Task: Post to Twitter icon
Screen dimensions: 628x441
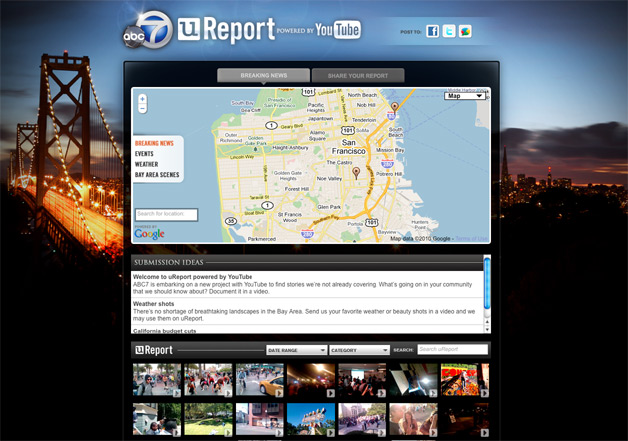Action: (x=449, y=31)
